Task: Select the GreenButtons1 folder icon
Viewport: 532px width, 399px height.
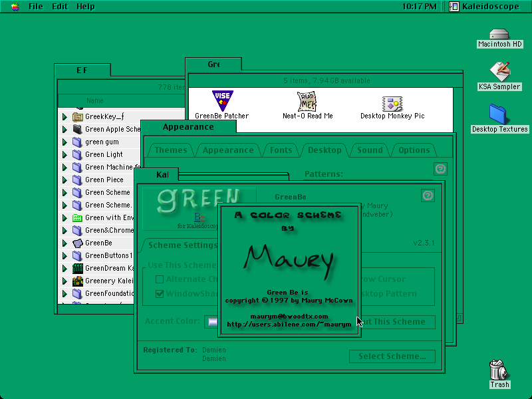Action: coord(77,256)
